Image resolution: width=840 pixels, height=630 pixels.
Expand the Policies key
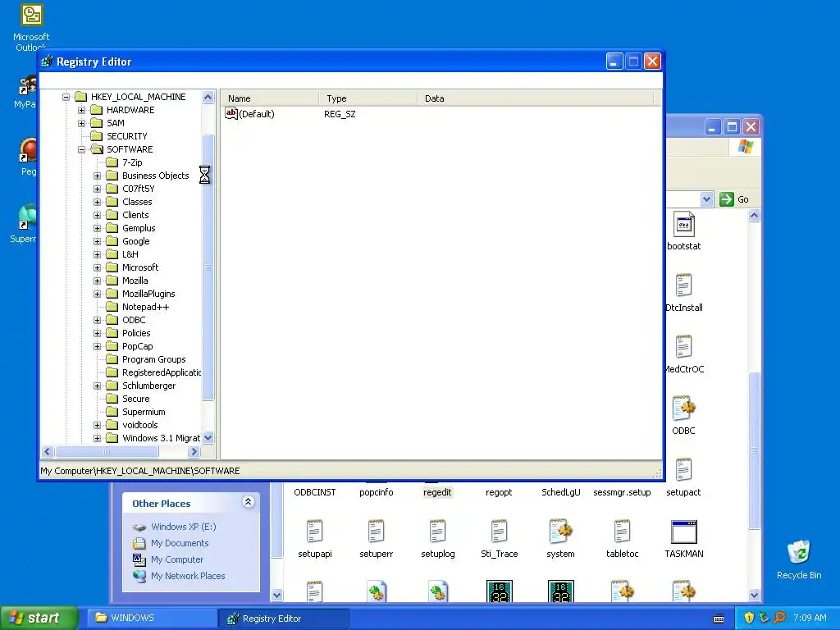[97, 333]
